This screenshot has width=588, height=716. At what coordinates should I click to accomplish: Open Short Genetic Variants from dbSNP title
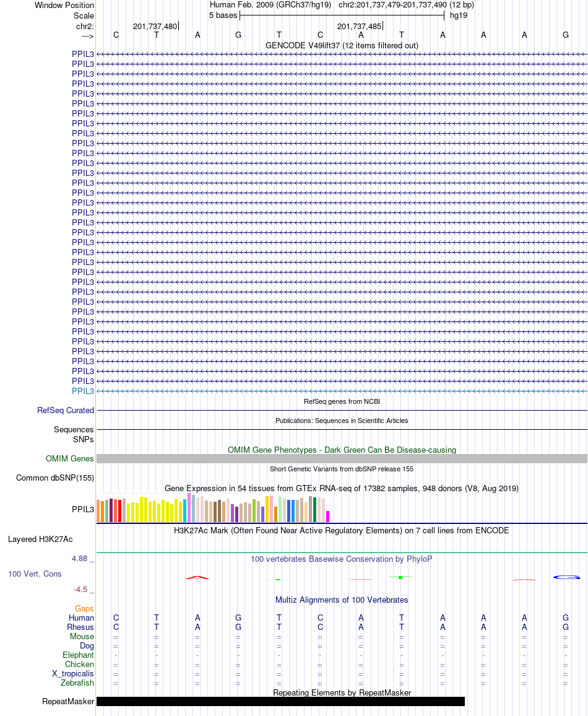coord(342,469)
